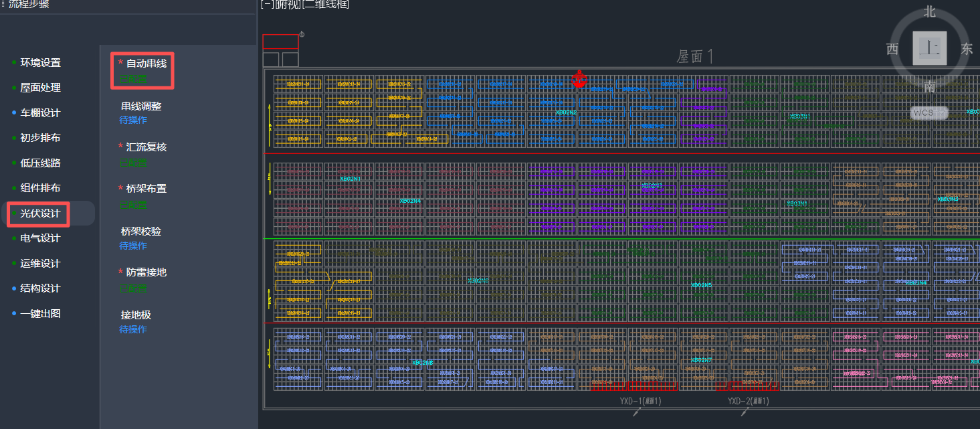The height and width of the screenshot is (429, 980).
Task: Select the 屋面1 roof title text
Action: click(695, 57)
